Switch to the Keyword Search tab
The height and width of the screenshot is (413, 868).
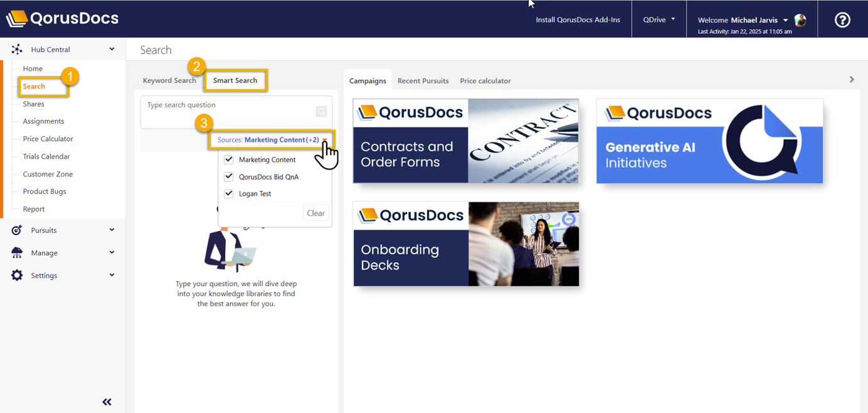[169, 80]
